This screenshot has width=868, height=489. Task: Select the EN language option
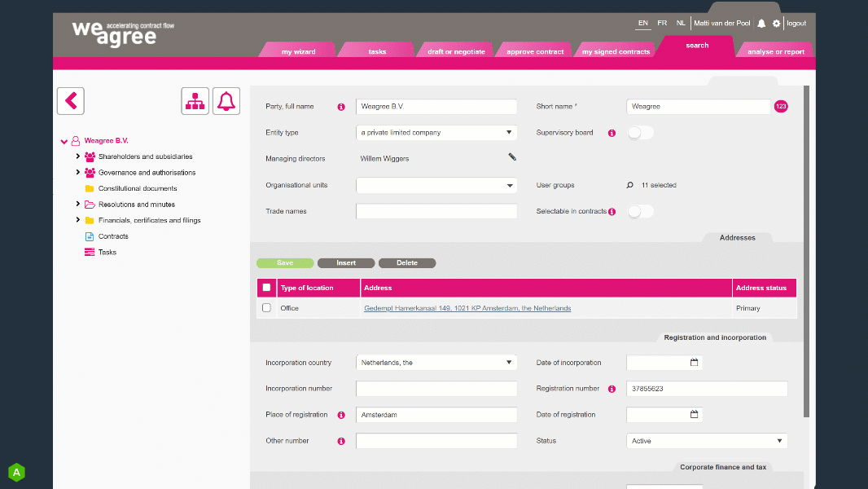click(x=642, y=24)
